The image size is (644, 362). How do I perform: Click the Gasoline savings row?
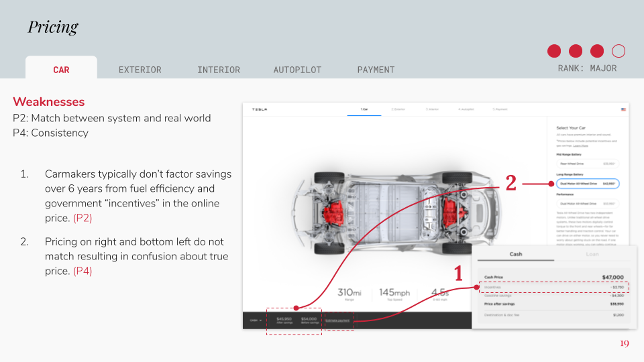[x=553, y=296]
